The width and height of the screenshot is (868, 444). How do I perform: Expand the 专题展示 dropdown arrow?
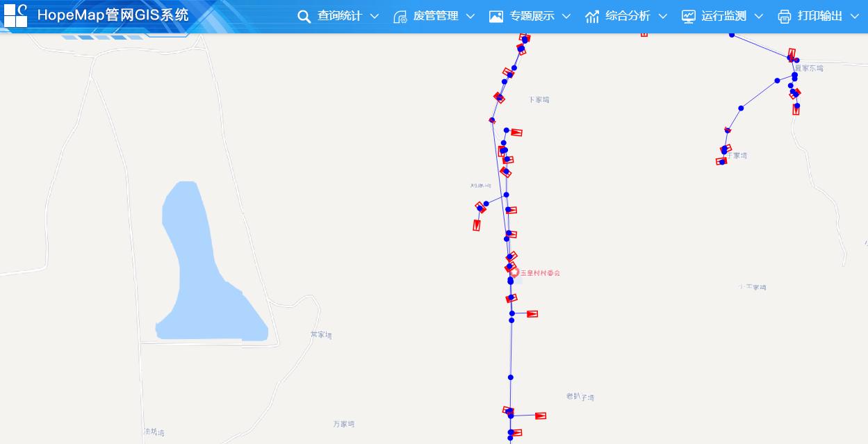(x=566, y=17)
